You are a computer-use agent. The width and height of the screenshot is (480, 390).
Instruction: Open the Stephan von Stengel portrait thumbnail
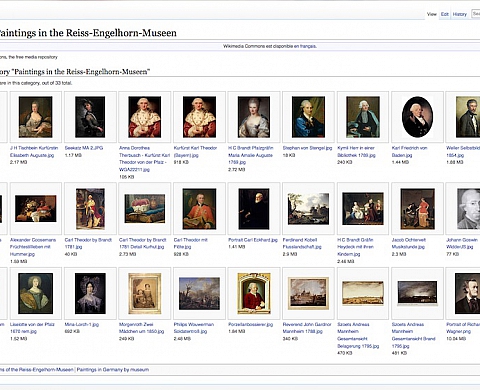(x=308, y=117)
